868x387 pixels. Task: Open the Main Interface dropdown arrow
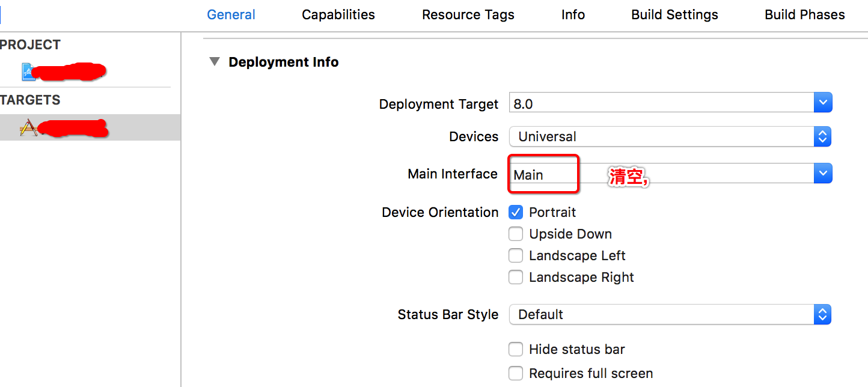pyautogui.click(x=822, y=174)
